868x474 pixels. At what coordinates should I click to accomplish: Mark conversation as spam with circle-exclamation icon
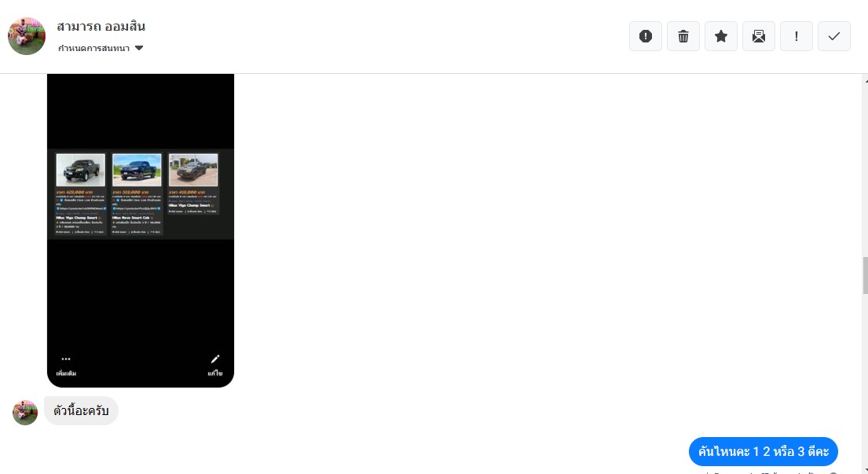(x=646, y=36)
